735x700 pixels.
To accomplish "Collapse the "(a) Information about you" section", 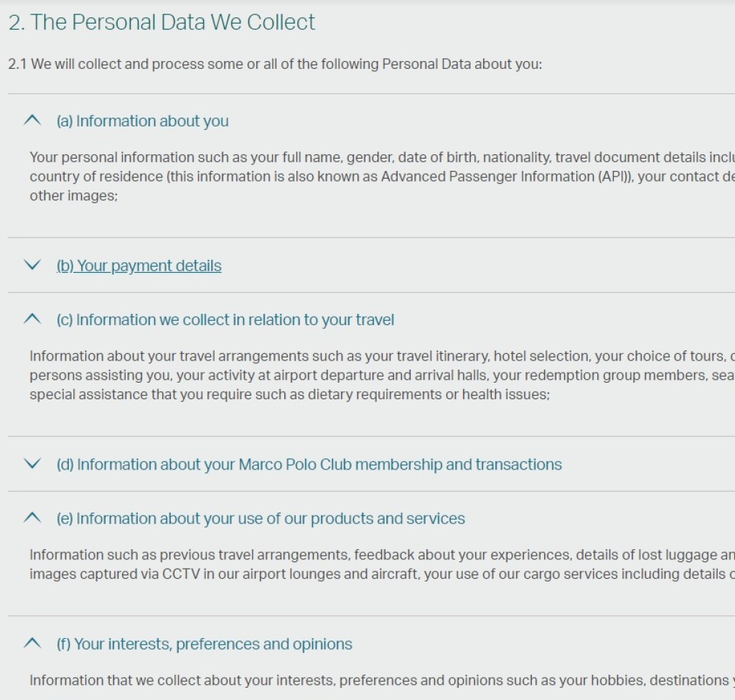I will 142,121.
